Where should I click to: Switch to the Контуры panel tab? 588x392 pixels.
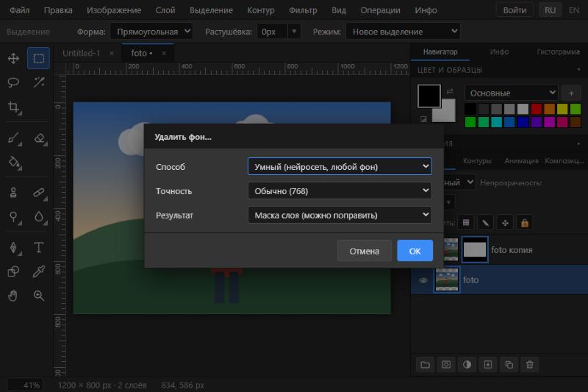[x=477, y=160]
